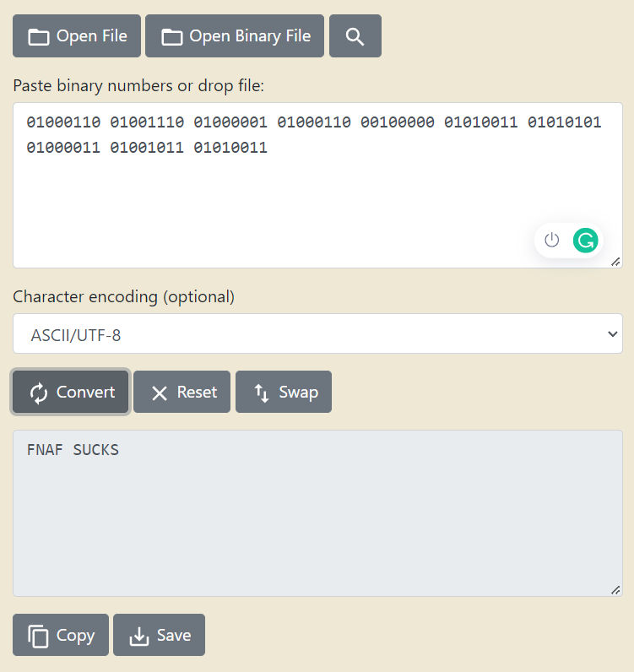
Task: Click inside the binary numbers input textarea
Action: coord(317,185)
